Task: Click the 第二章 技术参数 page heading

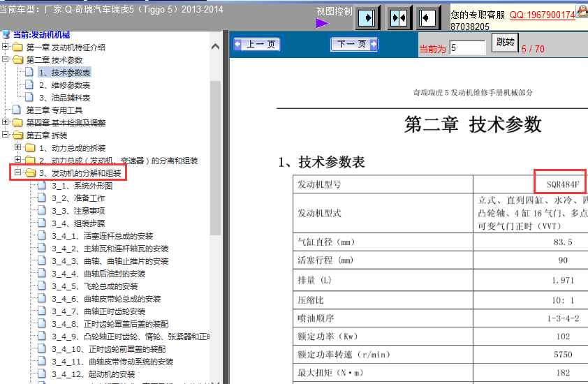Action: click(x=473, y=124)
